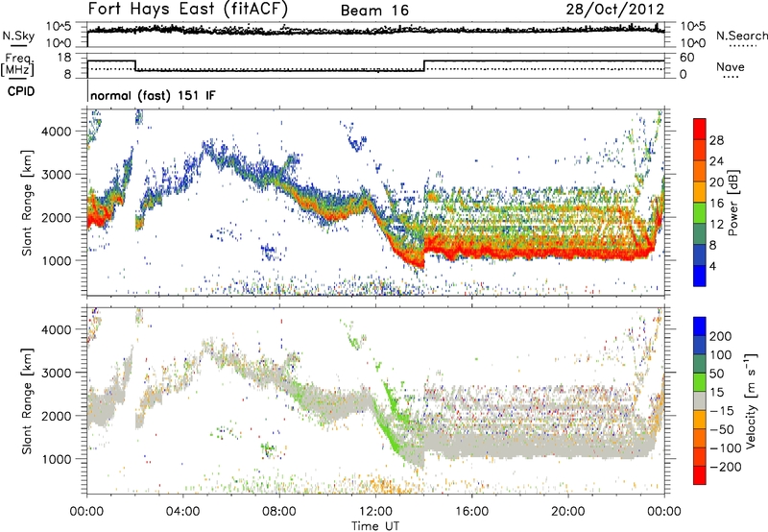This screenshot has width=768, height=532.
Task: Pick the orange 20–24 dB power swatch
Action: pos(700,171)
